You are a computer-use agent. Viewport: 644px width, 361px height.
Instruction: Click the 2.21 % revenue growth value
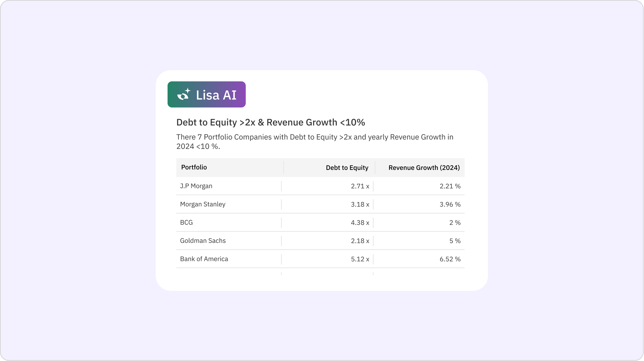coord(450,186)
